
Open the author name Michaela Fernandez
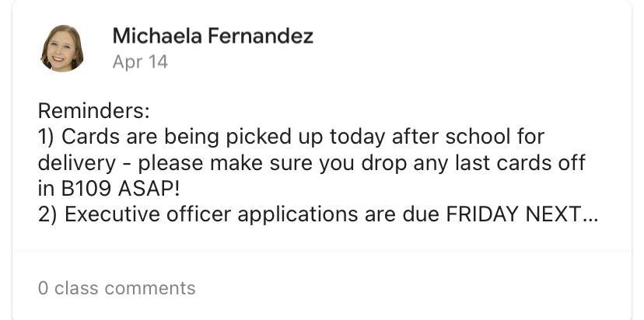212,36
